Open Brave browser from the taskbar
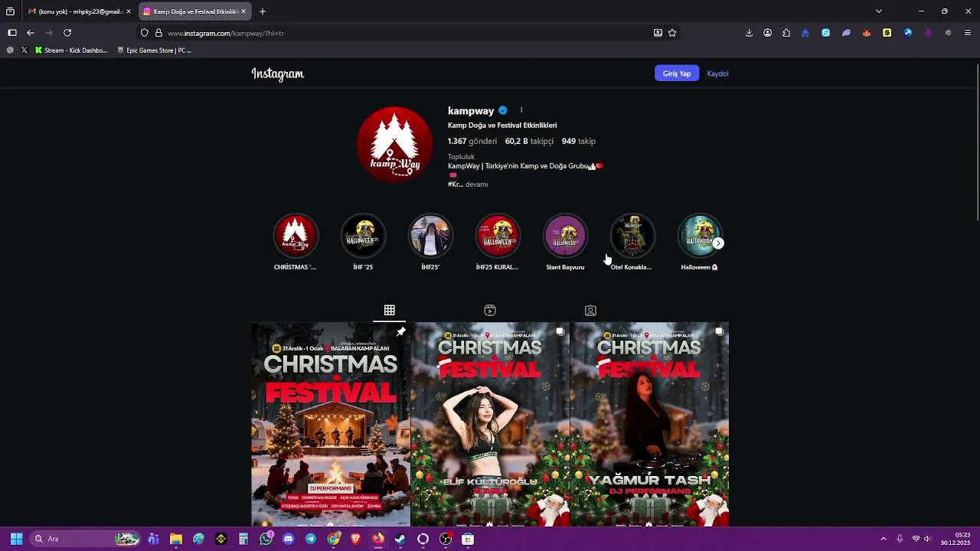 pyautogui.click(x=355, y=539)
